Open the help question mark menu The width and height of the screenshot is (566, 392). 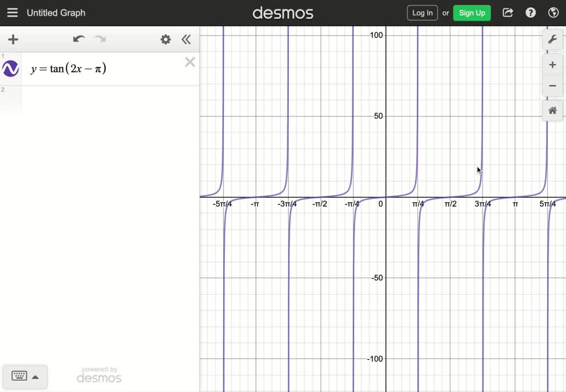pos(531,13)
